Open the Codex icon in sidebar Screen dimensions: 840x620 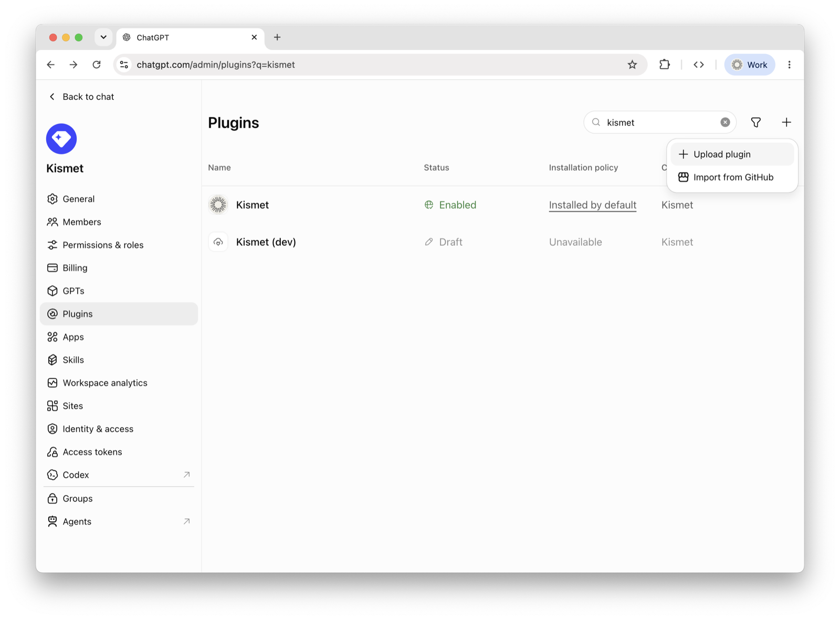pyautogui.click(x=52, y=475)
